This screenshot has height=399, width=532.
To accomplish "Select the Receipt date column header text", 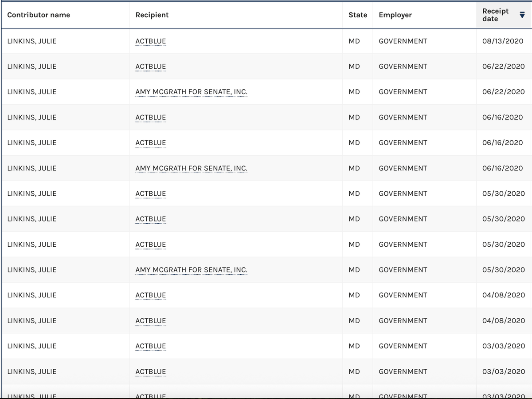I will pyautogui.click(x=496, y=15).
